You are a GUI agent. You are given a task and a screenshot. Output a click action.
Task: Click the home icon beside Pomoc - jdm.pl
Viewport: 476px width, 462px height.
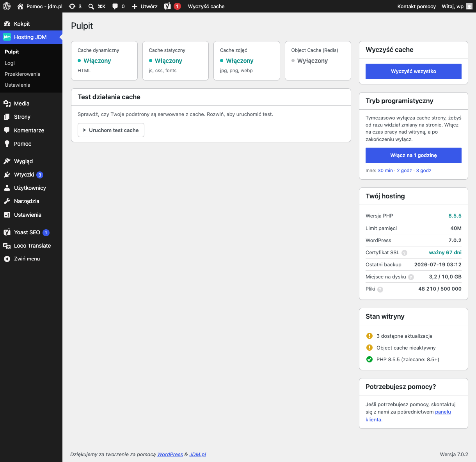(x=20, y=6)
